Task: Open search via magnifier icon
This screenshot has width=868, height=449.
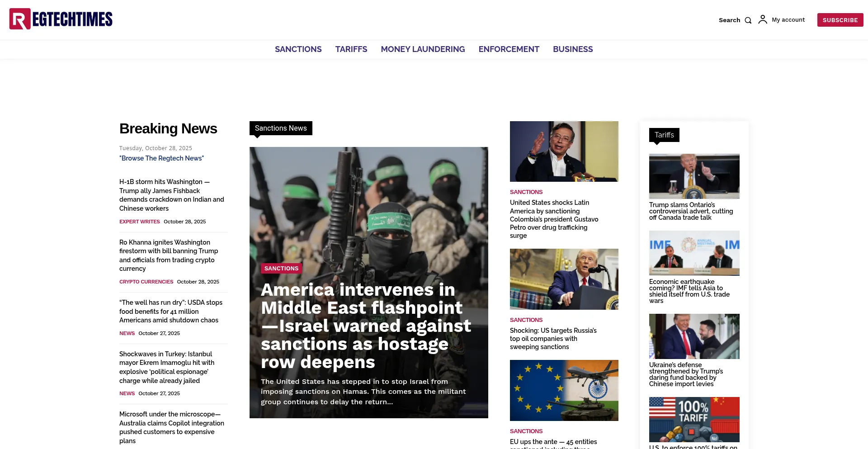Action: pyautogui.click(x=748, y=20)
